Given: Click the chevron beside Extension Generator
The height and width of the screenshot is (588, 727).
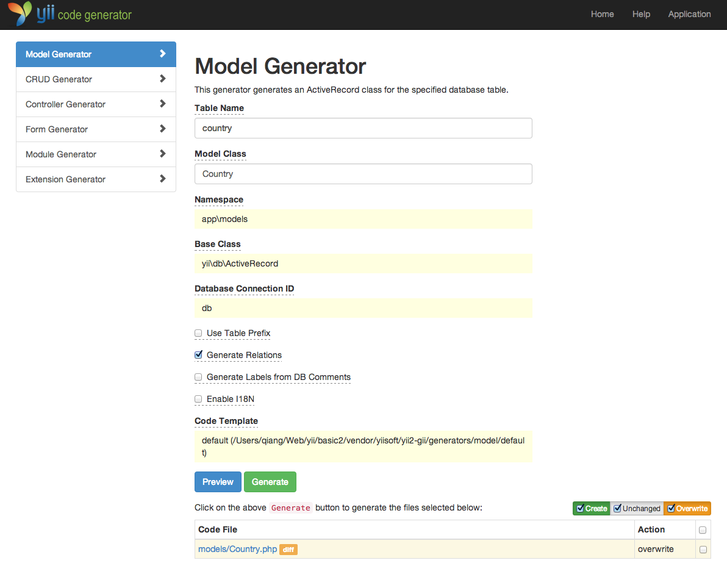Looking at the screenshot, I should coord(162,179).
